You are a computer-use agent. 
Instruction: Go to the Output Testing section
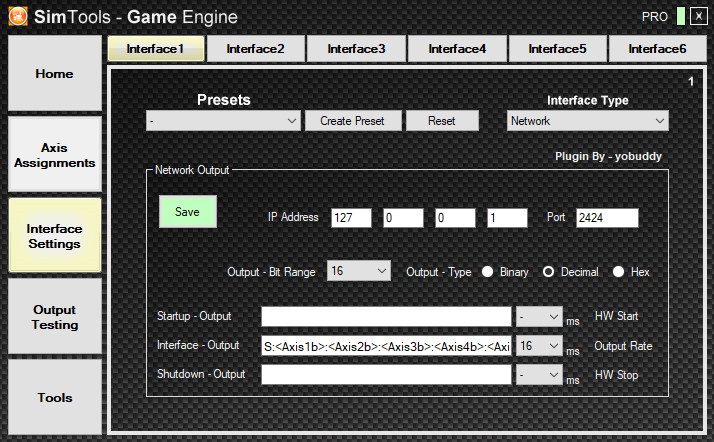point(55,317)
